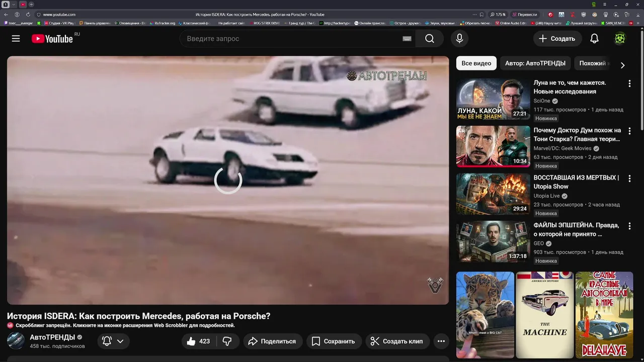Like the video with 423 likes
644x362 pixels.
[x=198, y=341]
